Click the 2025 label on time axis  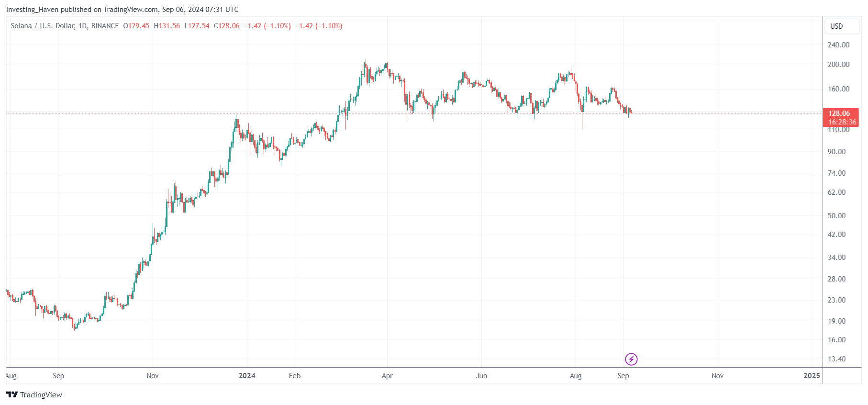coord(812,375)
